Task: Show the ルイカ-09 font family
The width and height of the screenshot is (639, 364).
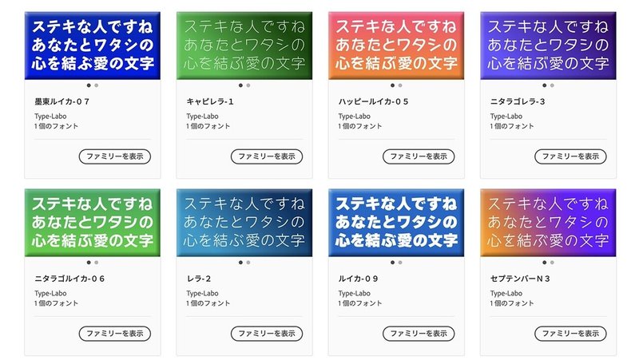Action: click(x=419, y=334)
